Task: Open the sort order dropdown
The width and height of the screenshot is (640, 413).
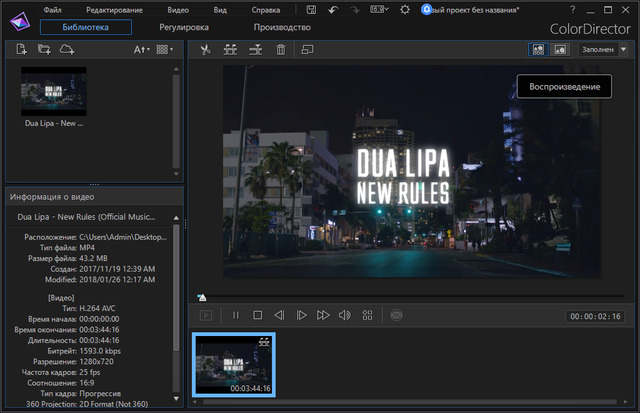Action: [143, 49]
